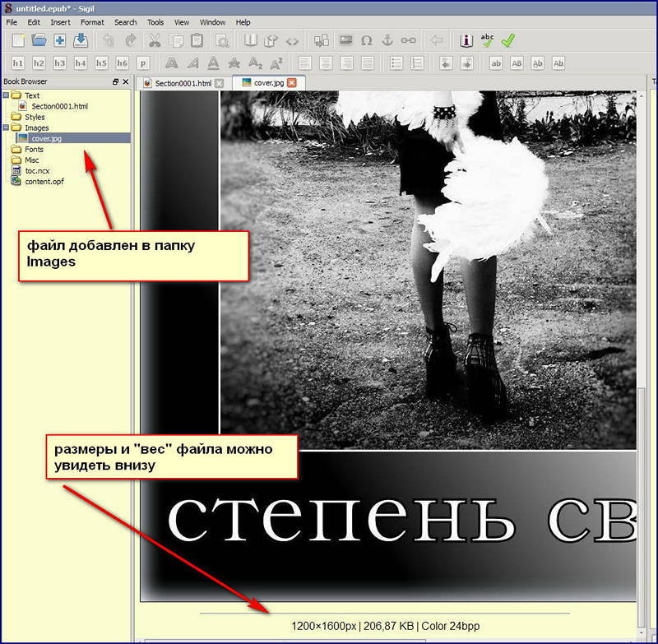
Task: Run spellcheck with the abc checkmark icon
Action: click(486, 39)
